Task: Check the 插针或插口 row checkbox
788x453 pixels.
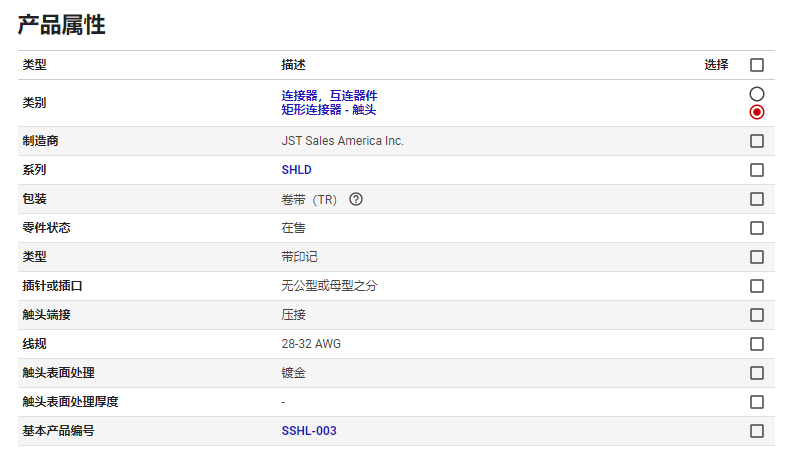Action: point(757,286)
